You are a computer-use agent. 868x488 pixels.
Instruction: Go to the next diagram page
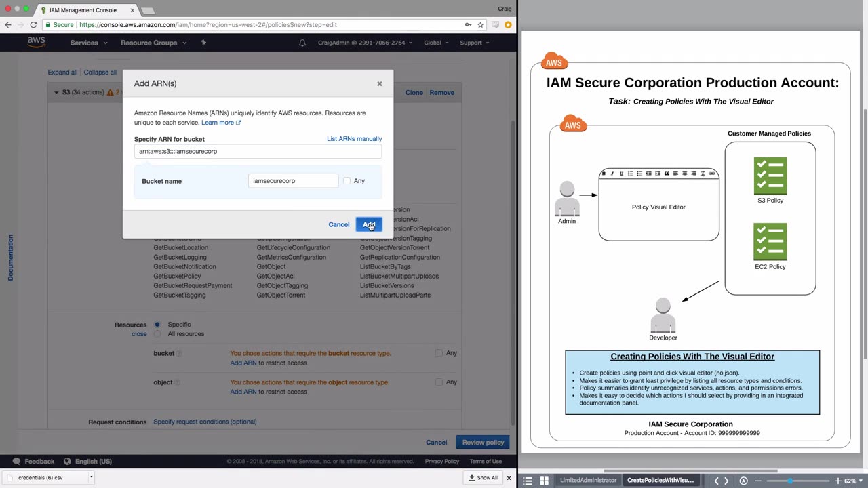click(727, 481)
